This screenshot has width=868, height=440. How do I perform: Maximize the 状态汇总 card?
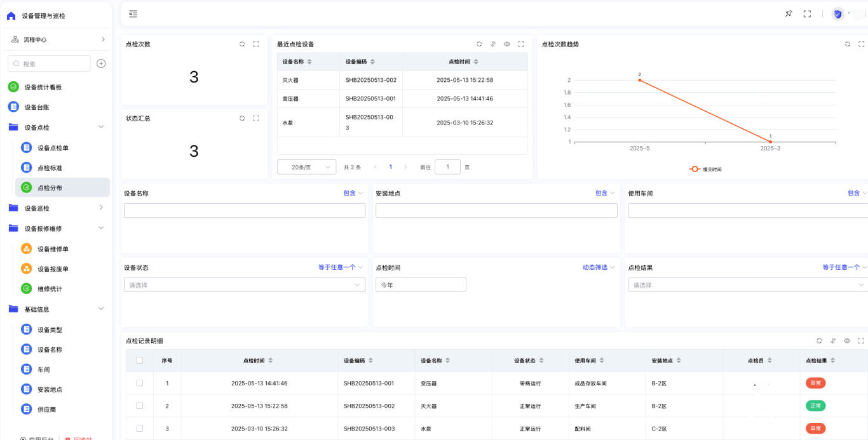tap(256, 118)
